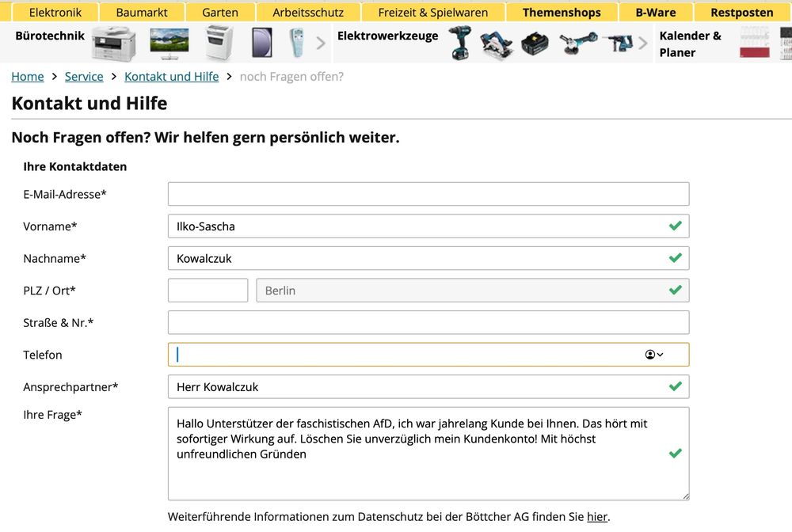Show more Elektrowerkzeuge items with arrow
792x532 pixels.
(x=642, y=44)
